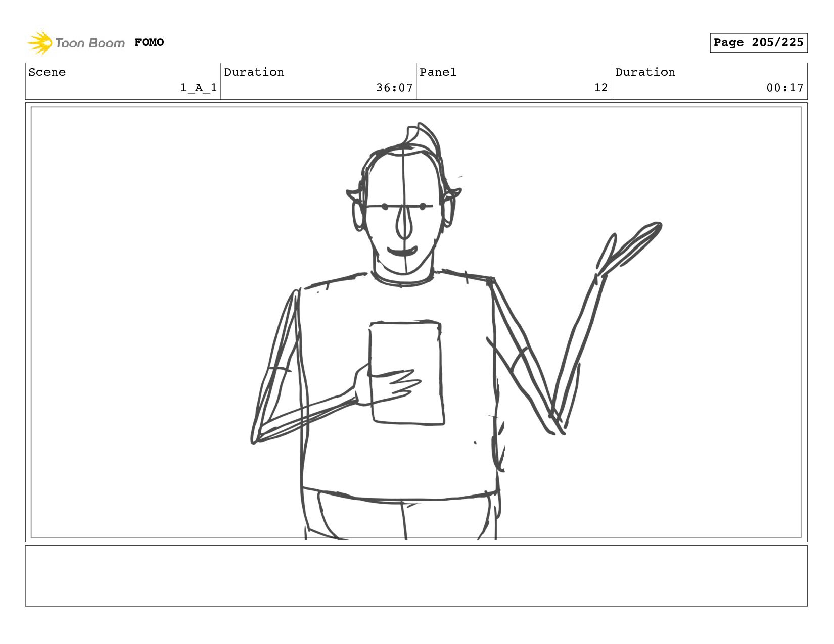834x644 pixels.
Task: Click the Toon Boom logo
Action: [x=76, y=42]
